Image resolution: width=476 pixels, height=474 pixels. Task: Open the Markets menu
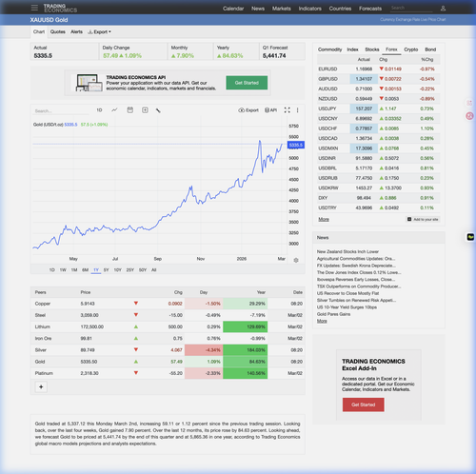pos(282,9)
